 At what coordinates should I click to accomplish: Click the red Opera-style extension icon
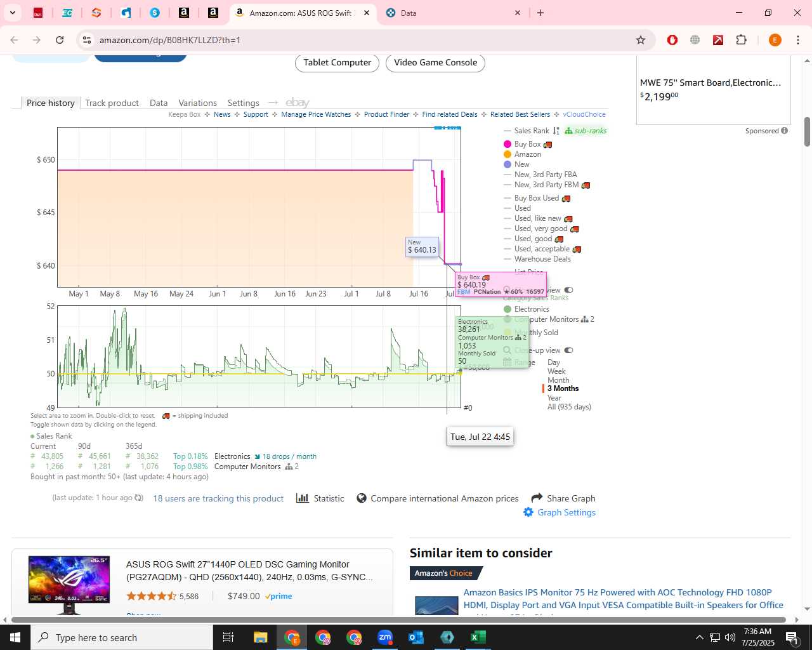(672, 40)
